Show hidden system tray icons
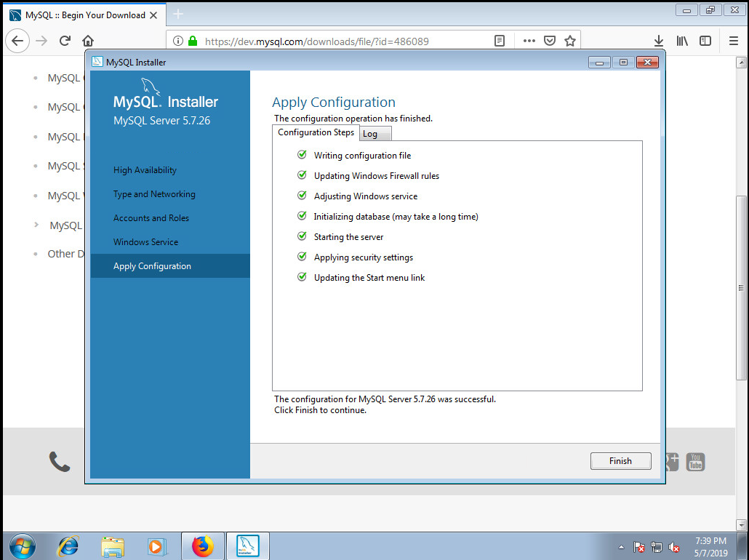This screenshot has height=560, width=749. coord(621,547)
